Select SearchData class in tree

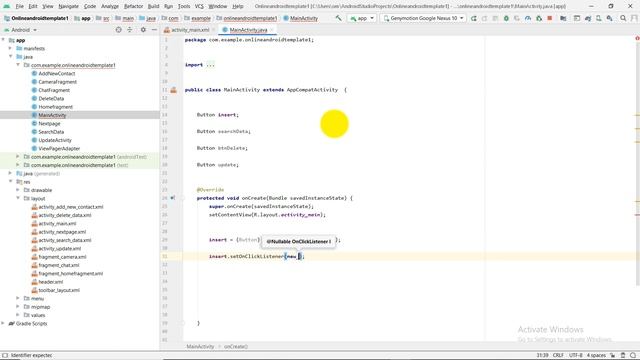tap(51, 132)
